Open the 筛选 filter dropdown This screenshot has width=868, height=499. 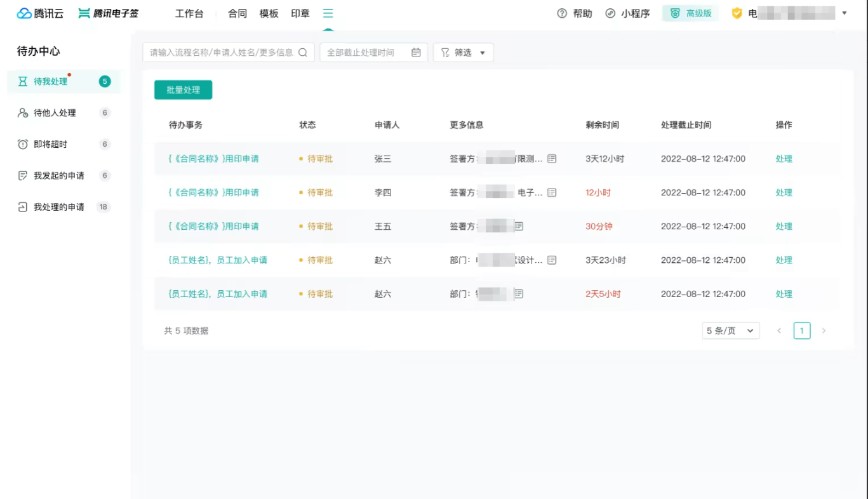coord(464,53)
